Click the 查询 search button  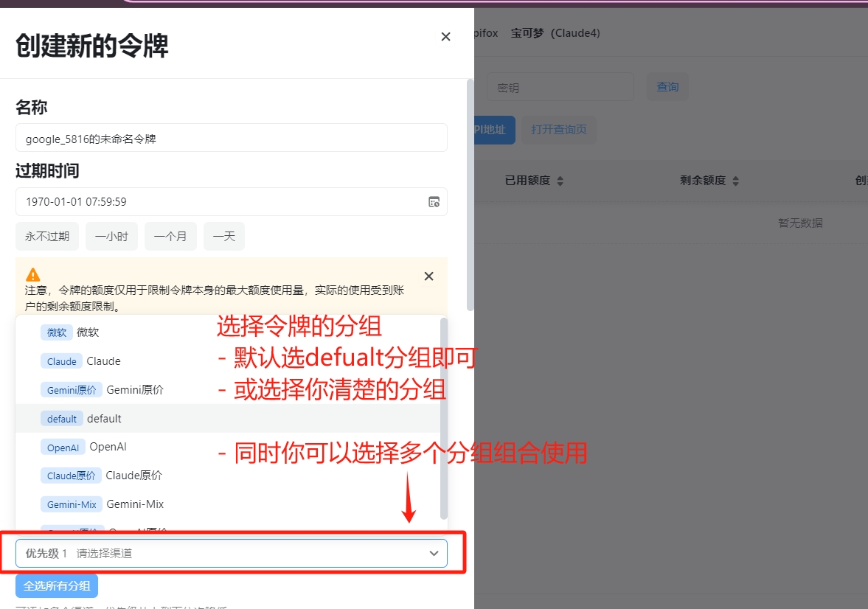pyautogui.click(x=667, y=87)
